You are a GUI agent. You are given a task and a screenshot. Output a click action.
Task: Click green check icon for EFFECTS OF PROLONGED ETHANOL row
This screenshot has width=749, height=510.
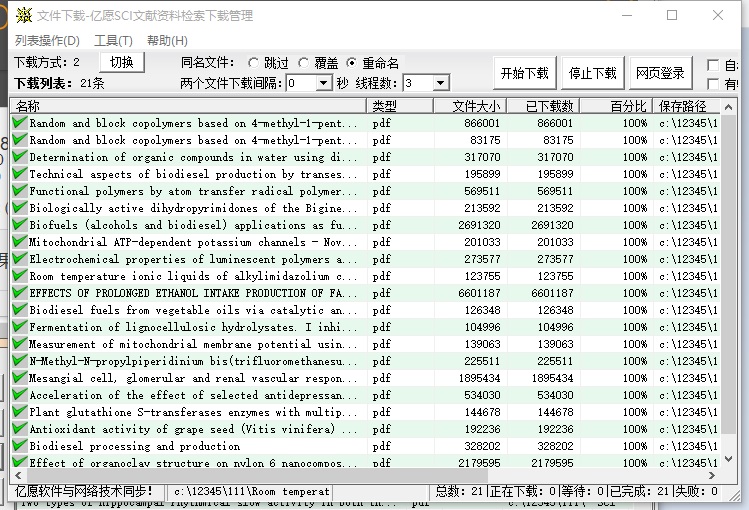(19, 293)
